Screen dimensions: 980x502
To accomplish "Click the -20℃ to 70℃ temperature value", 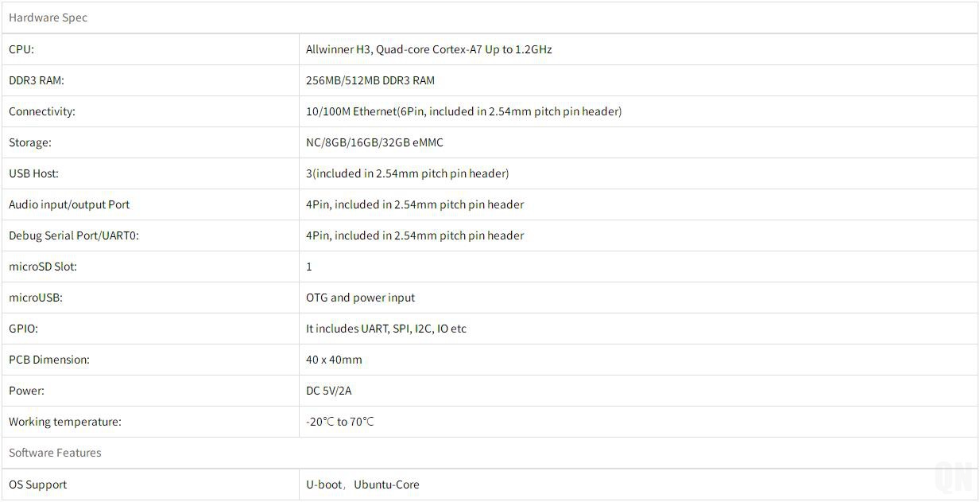I will (x=339, y=422).
